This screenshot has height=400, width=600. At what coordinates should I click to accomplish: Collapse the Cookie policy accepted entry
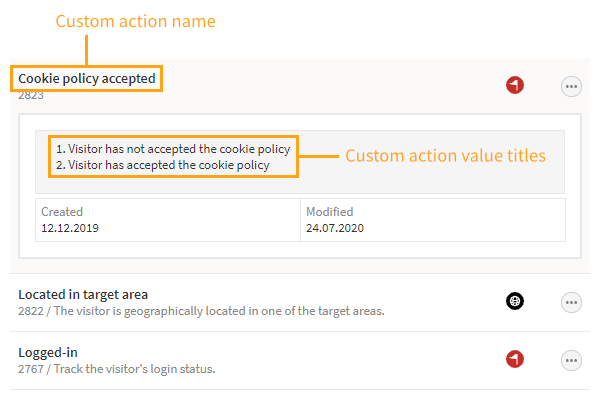coord(87,78)
